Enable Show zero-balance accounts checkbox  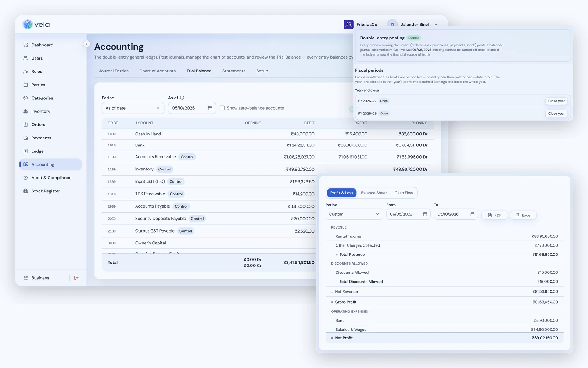pos(222,108)
